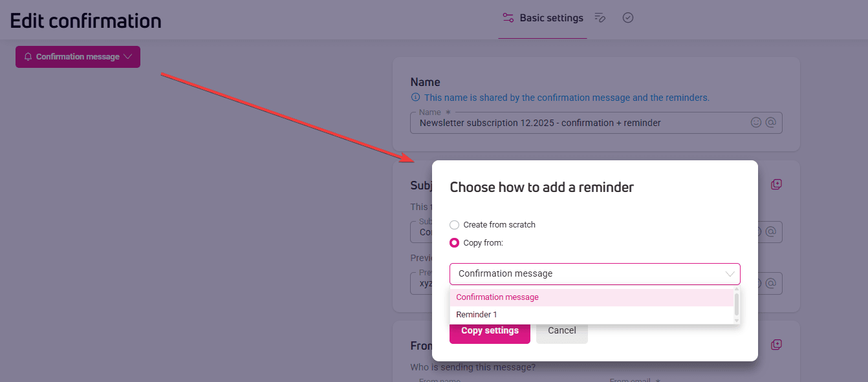
Task: Open the checkmark circle summary tab
Action: pyautogui.click(x=627, y=18)
